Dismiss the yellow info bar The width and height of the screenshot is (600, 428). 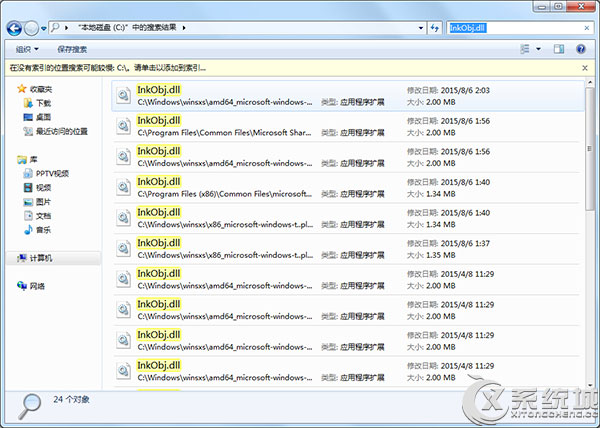click(585, 68)
